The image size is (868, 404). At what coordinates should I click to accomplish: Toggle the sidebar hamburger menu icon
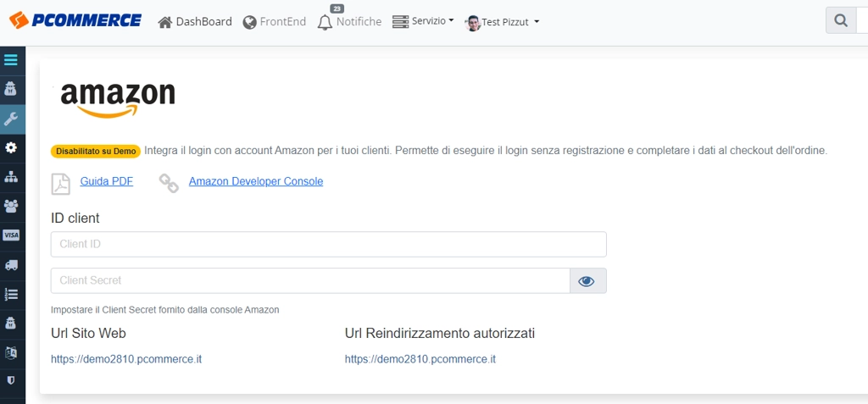tap(11, 60)
